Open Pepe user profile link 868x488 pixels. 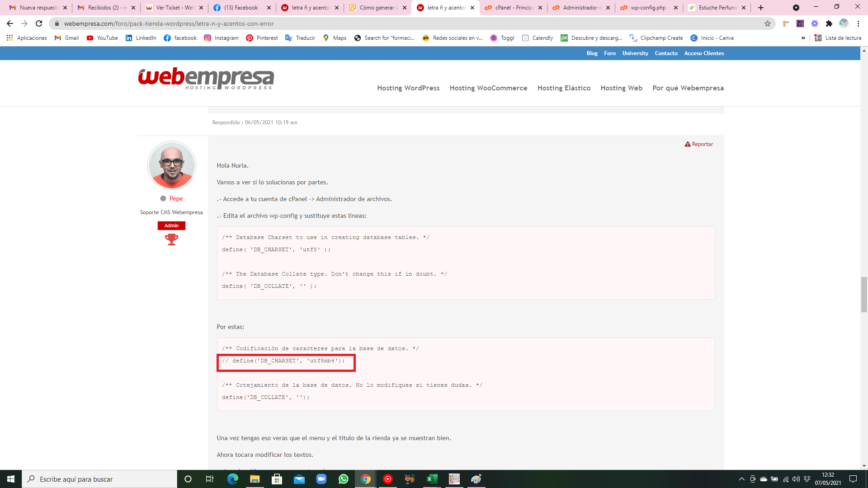coord(176,198)
